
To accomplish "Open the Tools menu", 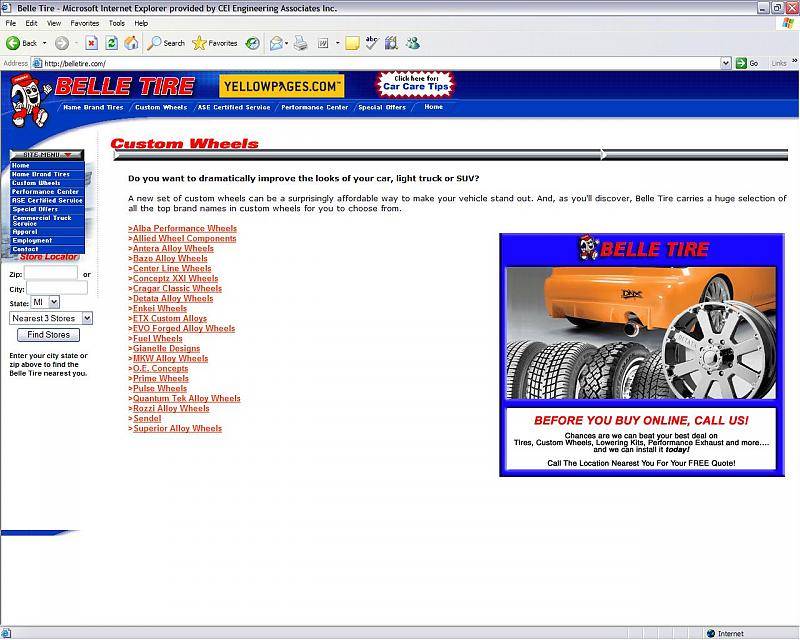I will tap(116, 23).
